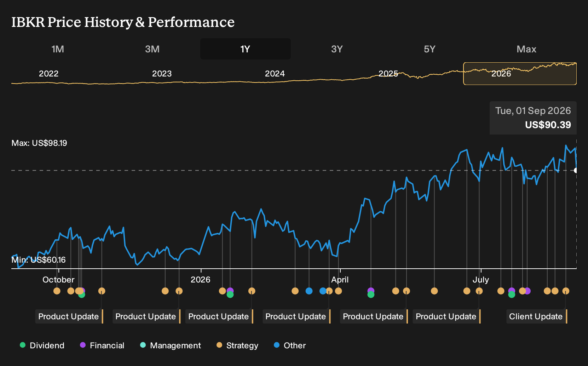Switch to the 3M range tab
Viewport: 588px width, 366px height.
pos(152,49)
